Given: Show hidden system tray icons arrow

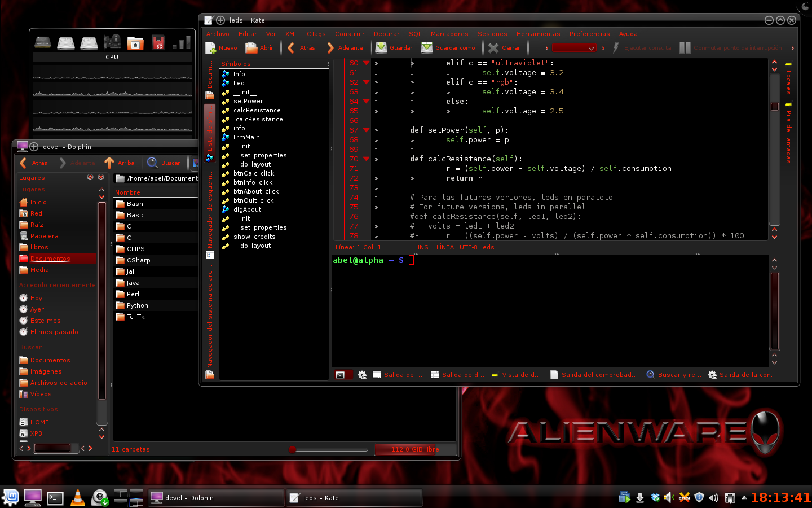Looking at the screenshot, I should (x=744, y=497).
